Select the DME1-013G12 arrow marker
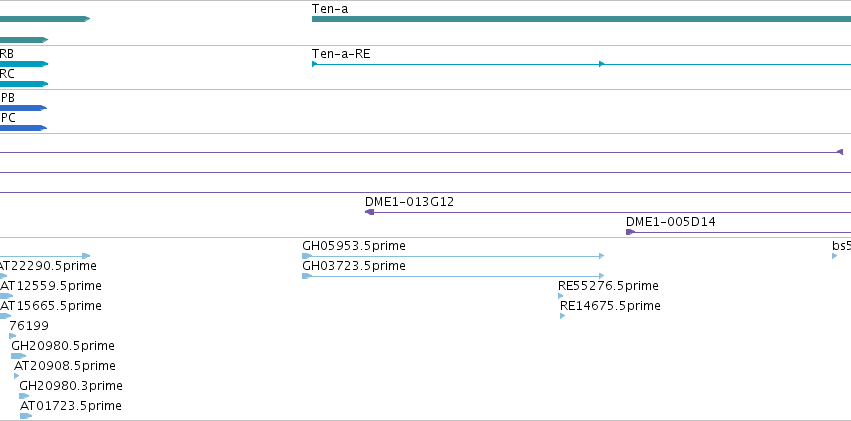Viewport: 851px width, 421px height. [370, 212]
